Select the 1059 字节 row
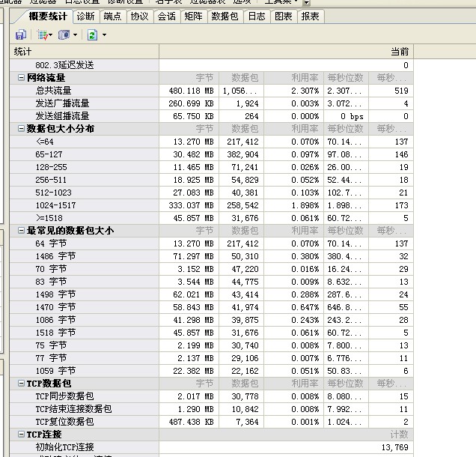476x457 pixels. coord(211,371)
